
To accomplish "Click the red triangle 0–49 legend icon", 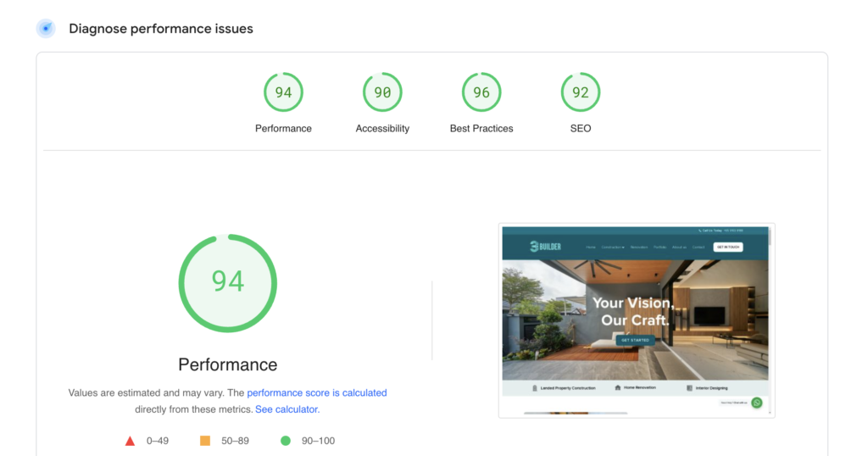I will point(131,441).
